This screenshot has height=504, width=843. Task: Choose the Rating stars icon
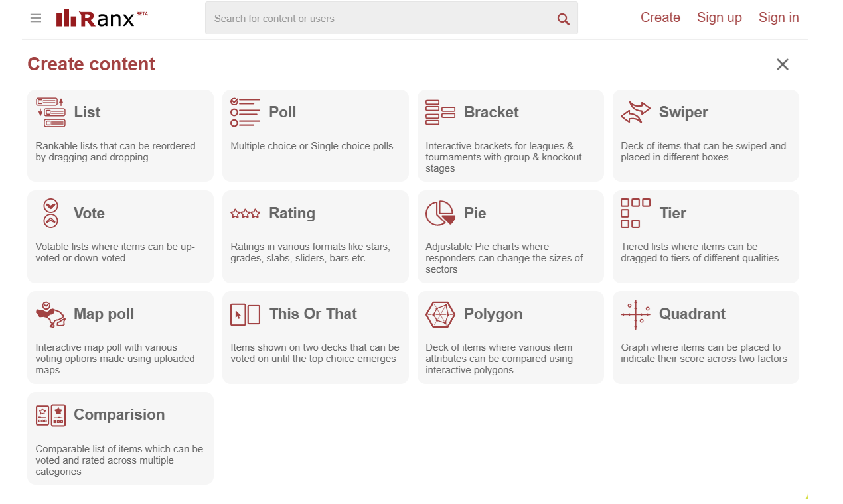point(245,214)
